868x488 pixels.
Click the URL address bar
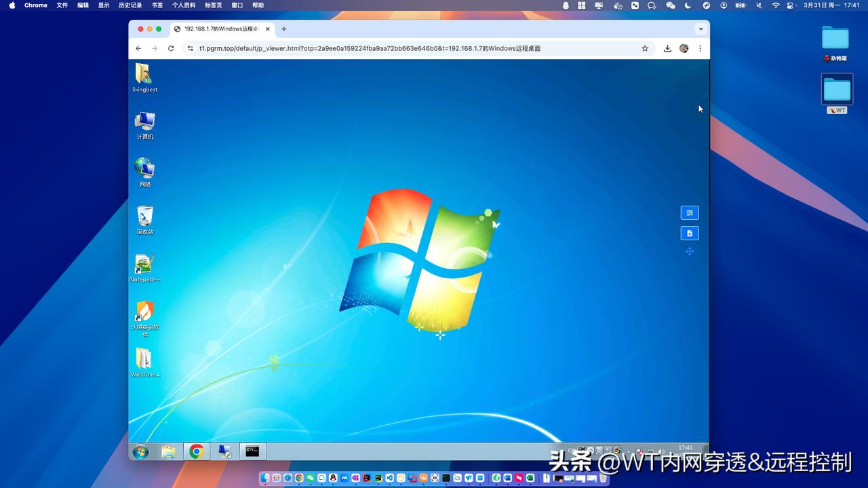(x=418, y=48)
